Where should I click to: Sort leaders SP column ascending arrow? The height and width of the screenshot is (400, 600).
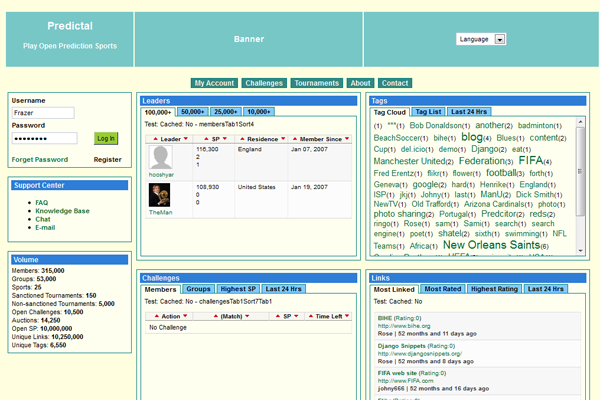[x=206, y=139]
